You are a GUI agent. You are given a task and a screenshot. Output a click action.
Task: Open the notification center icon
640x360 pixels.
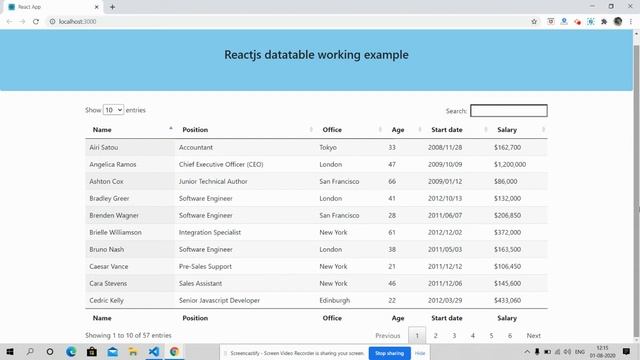point(626,351)
